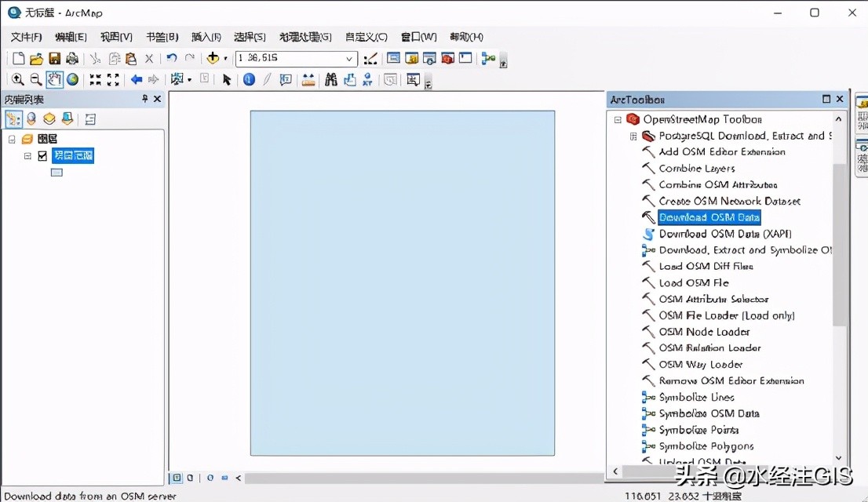
Task: Switch contents list to List By Visibility
Action: point(49,119)
